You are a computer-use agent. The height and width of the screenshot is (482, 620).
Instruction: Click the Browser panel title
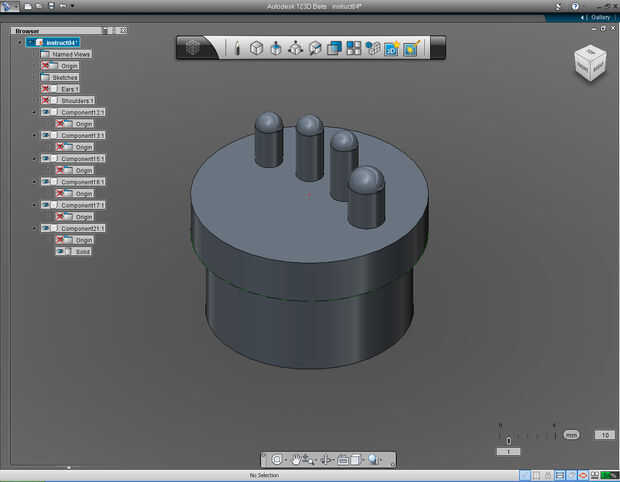pyautogui.click(x=27, y=31)
